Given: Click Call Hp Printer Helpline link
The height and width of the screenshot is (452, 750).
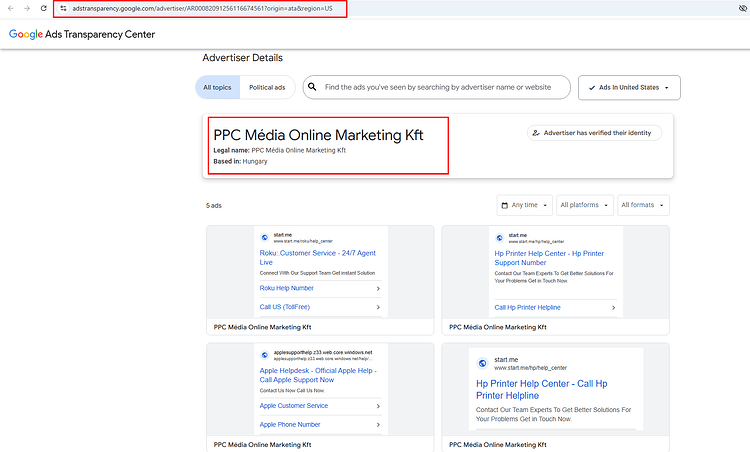Looking at the screenshot, I should tap(528, 308).
